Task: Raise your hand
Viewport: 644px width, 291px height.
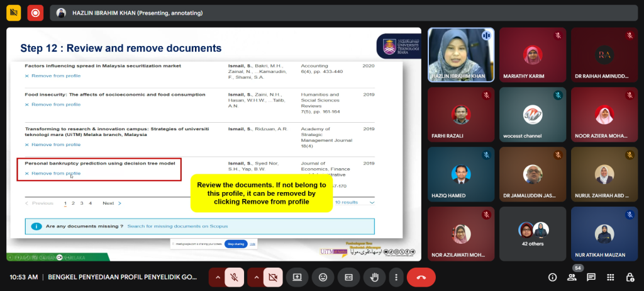Action: 374,277
